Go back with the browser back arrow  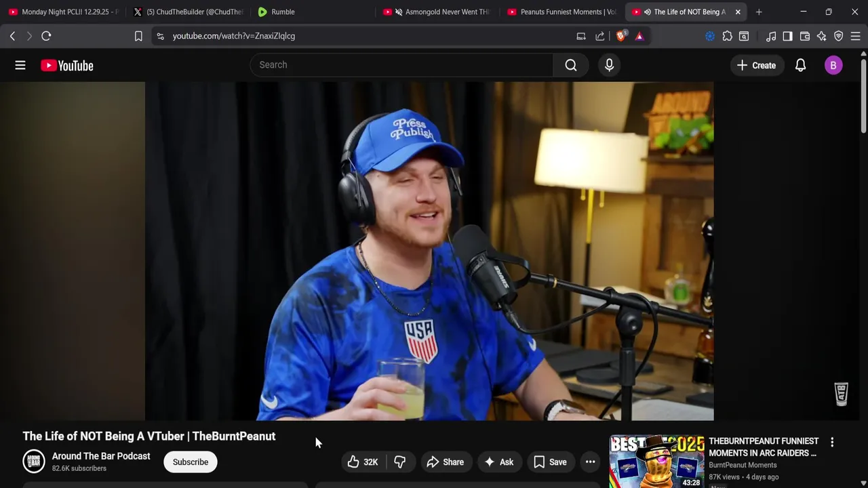(x=12, y=36)
